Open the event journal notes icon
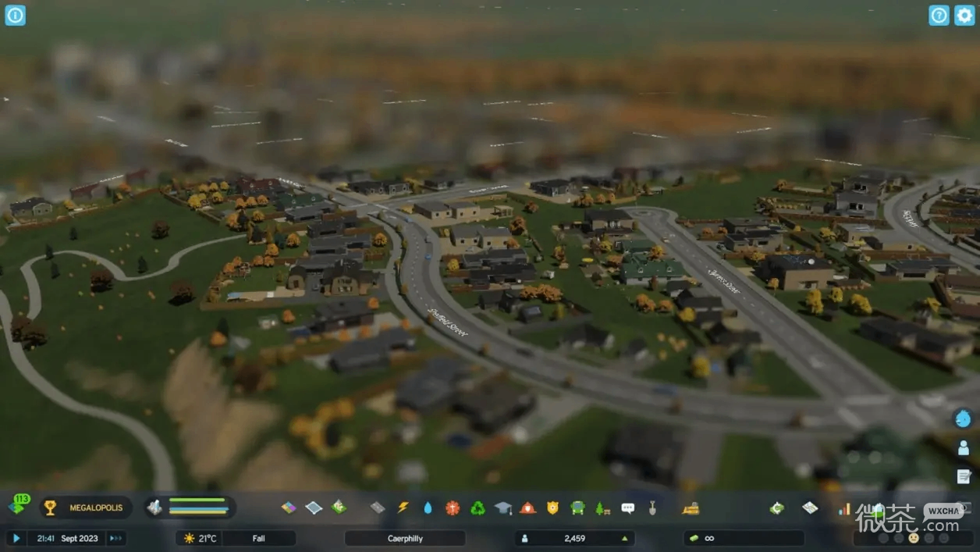Screen dimensions: 980x552 (x=964, y=476)
